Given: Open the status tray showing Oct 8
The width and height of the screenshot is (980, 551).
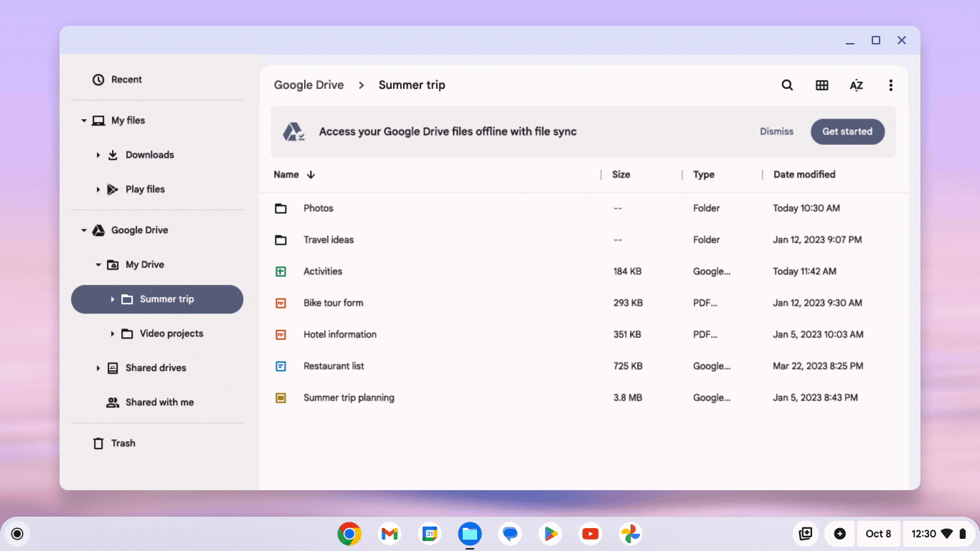Looking at the screenshot, I should pyautogui.click(x=878, y=534).
